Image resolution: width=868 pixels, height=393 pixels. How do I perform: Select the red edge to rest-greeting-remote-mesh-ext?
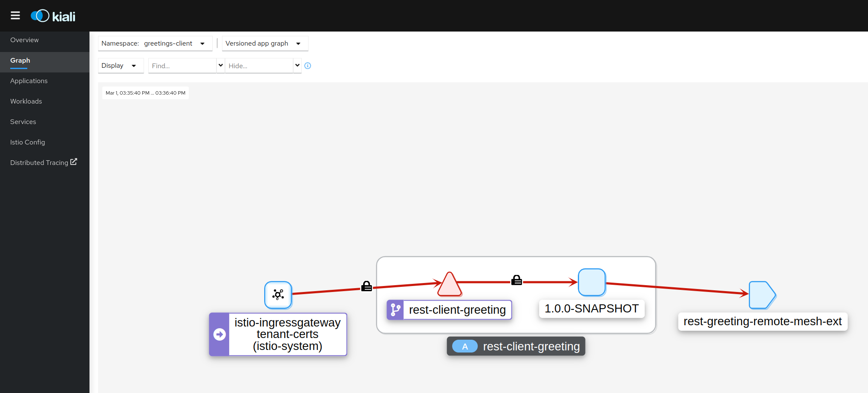point(677,289)
